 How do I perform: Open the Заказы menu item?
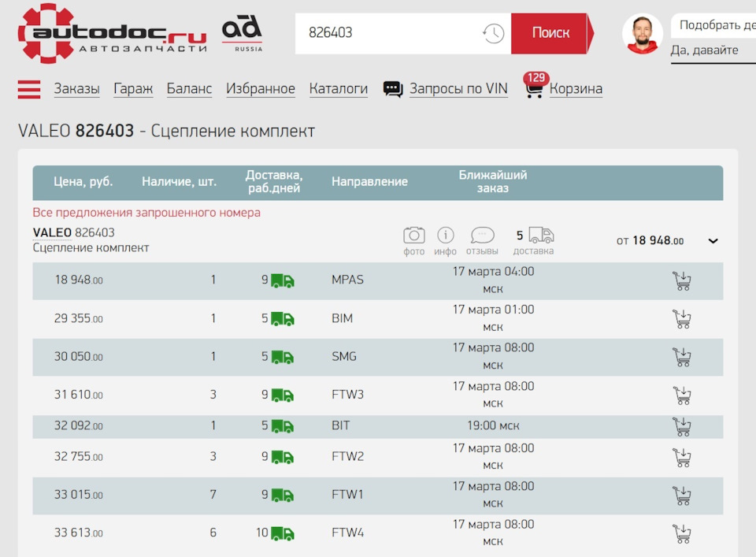click(x=76, y=89)
